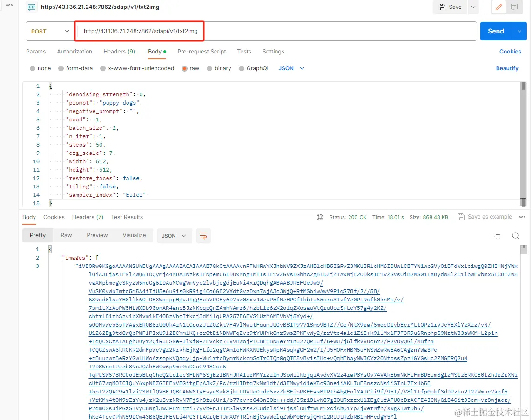Click the "denoising_strength": 0 line

tap(106, 94)
